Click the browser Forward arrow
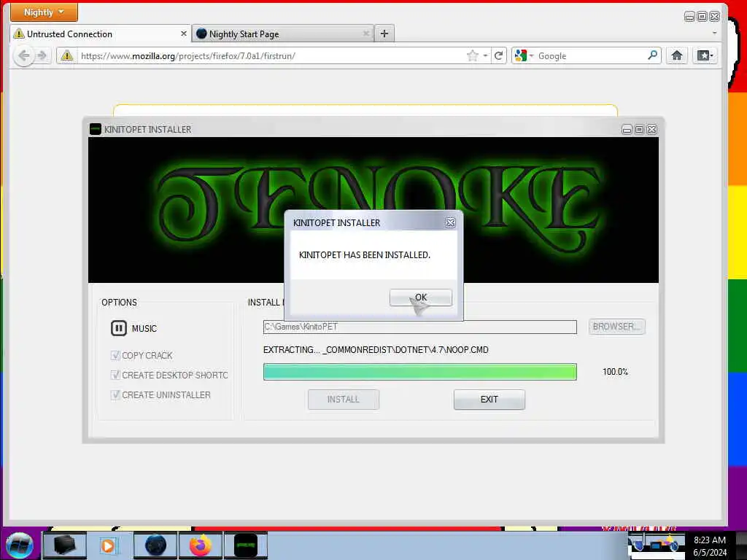This screenshot has height=560, width=747. 42,55
